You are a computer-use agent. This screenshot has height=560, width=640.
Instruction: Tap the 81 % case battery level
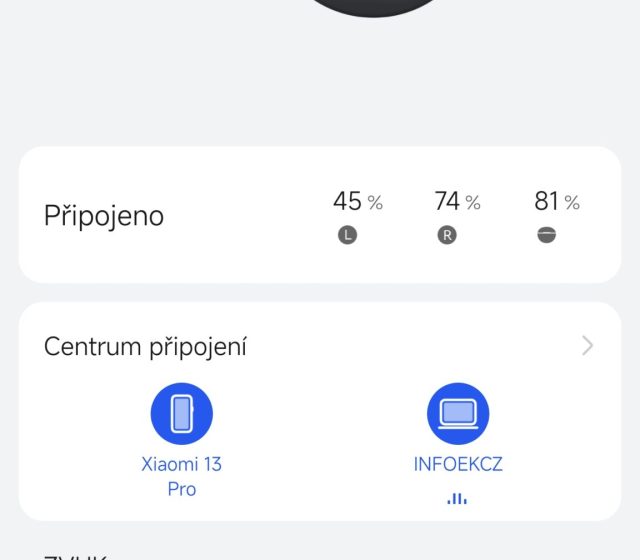(x=546, y=202)
